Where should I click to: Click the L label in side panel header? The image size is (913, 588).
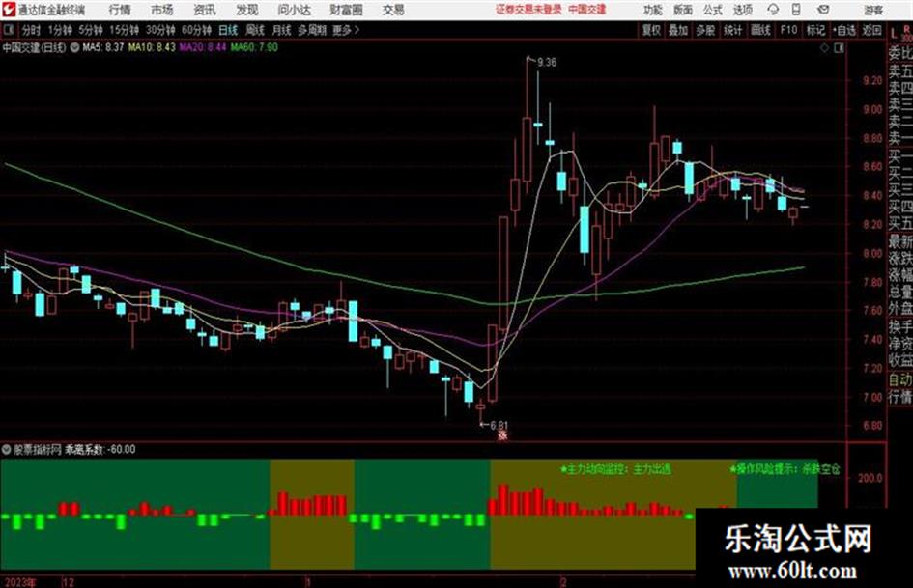pyautogui.click(x=894, y=35)
